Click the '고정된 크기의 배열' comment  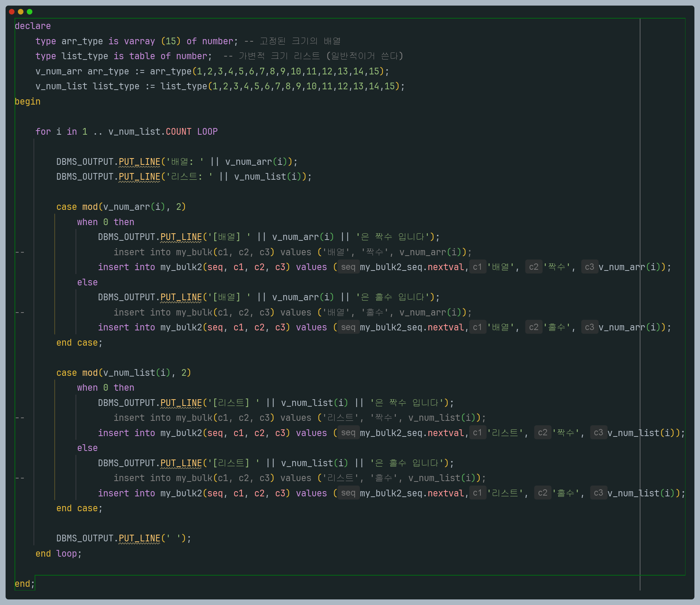click(x=300, y=41)
